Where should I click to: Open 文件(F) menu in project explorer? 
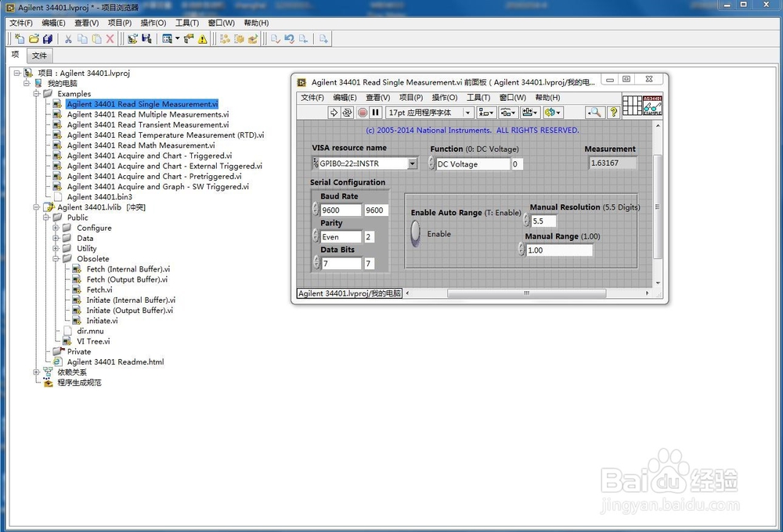(21, 23)
